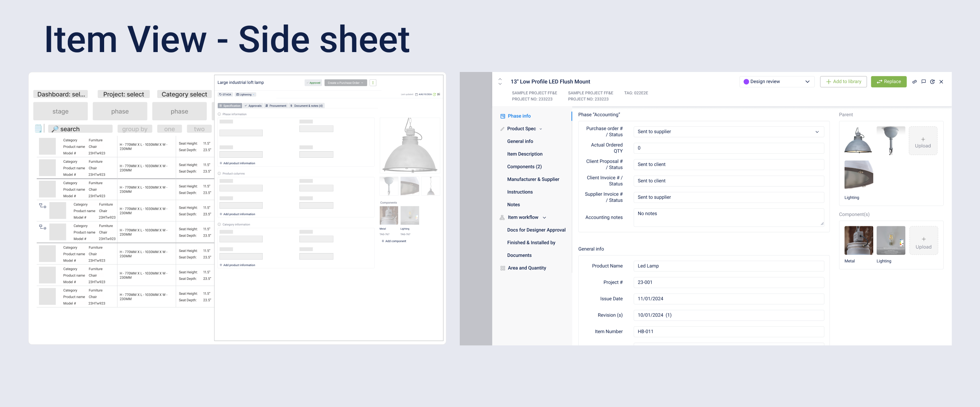Click the copy link icon in header

pyautogui.click(x=915, y=82)
